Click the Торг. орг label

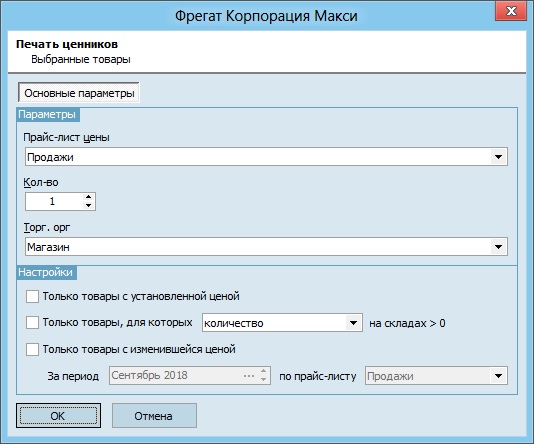point(47,227)
